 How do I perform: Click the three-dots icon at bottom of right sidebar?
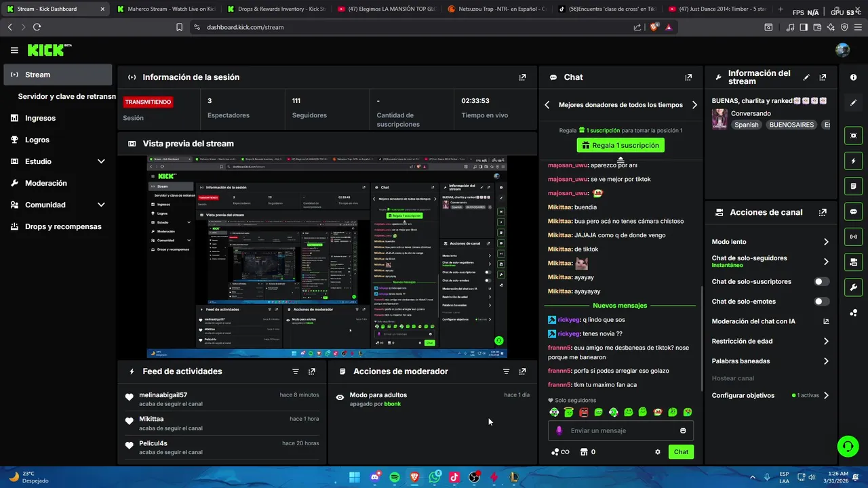(x=854, y=312)
